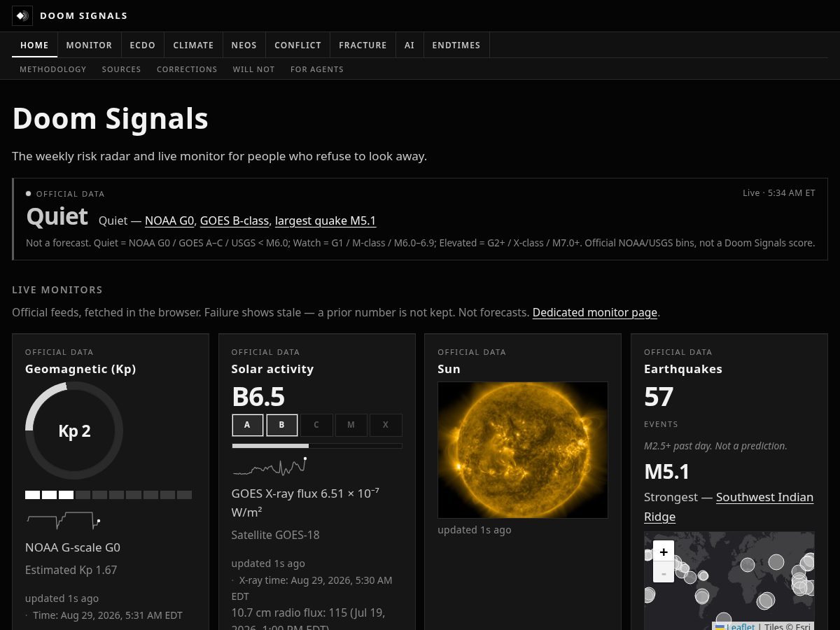Click the DOOM SIGNALS site title
840x630 pixels.
84,15
